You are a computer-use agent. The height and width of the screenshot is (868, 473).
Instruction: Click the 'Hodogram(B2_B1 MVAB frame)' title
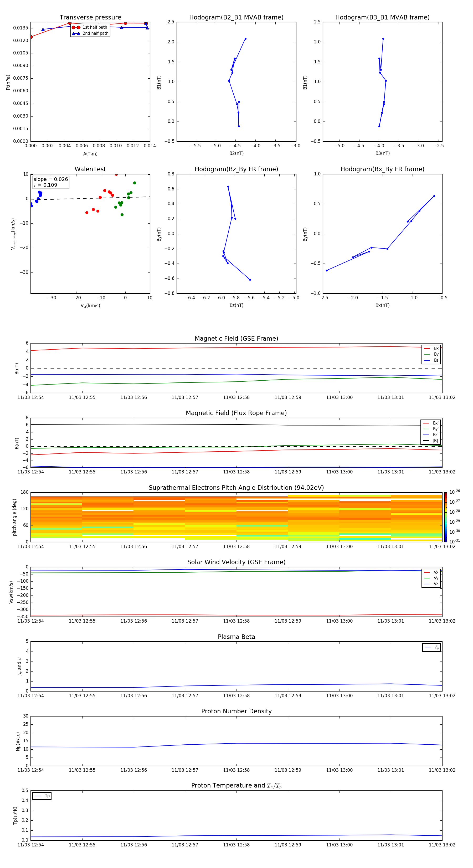point(236,18)
